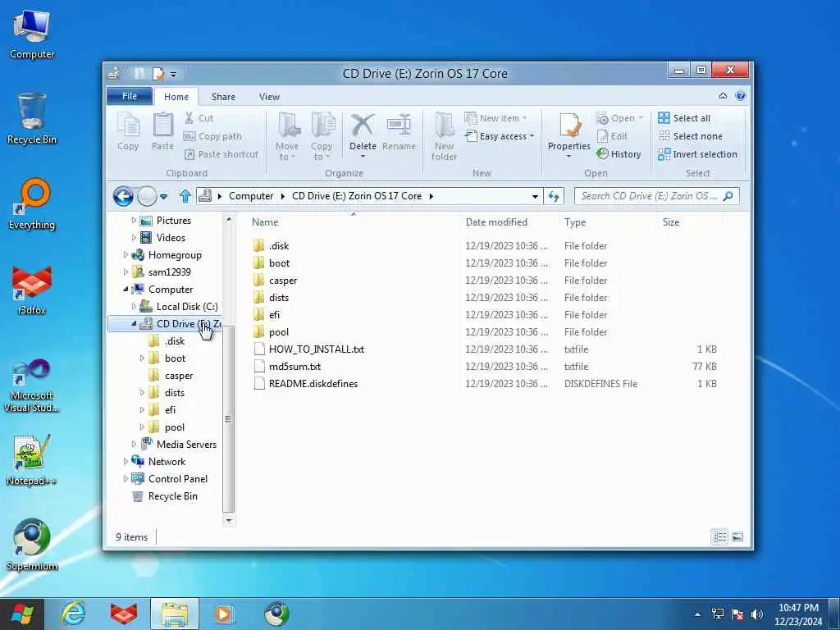Click the Properties ribbon icon
The width and height of the screenshot is (840, 630).
(569, 126)
